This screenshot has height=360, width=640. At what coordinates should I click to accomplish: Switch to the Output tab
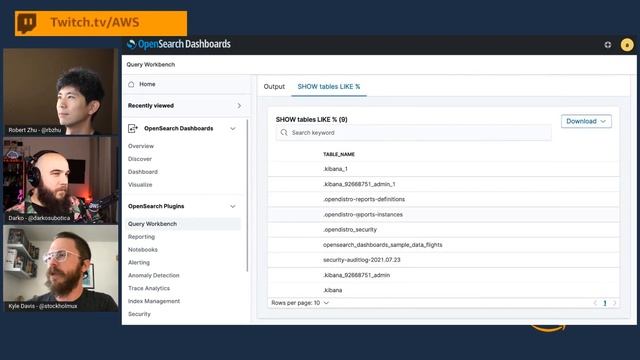point(274,87)
